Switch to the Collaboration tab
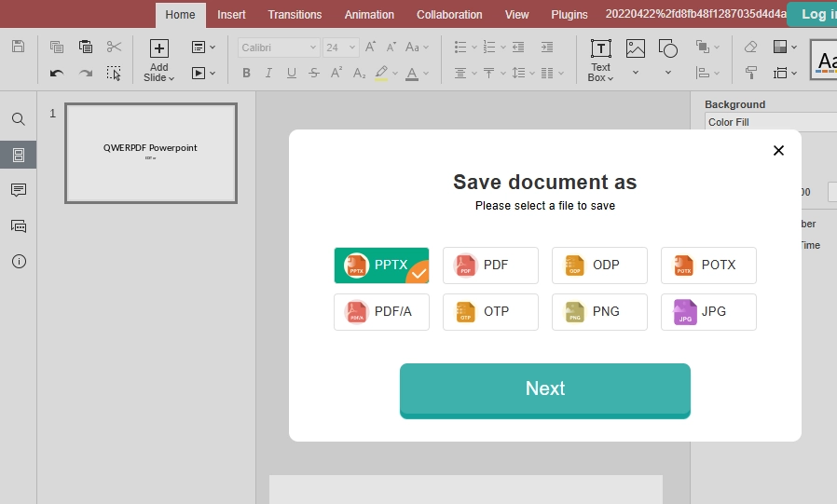Viewport: 837px width, 504px height. click(449, 15)
